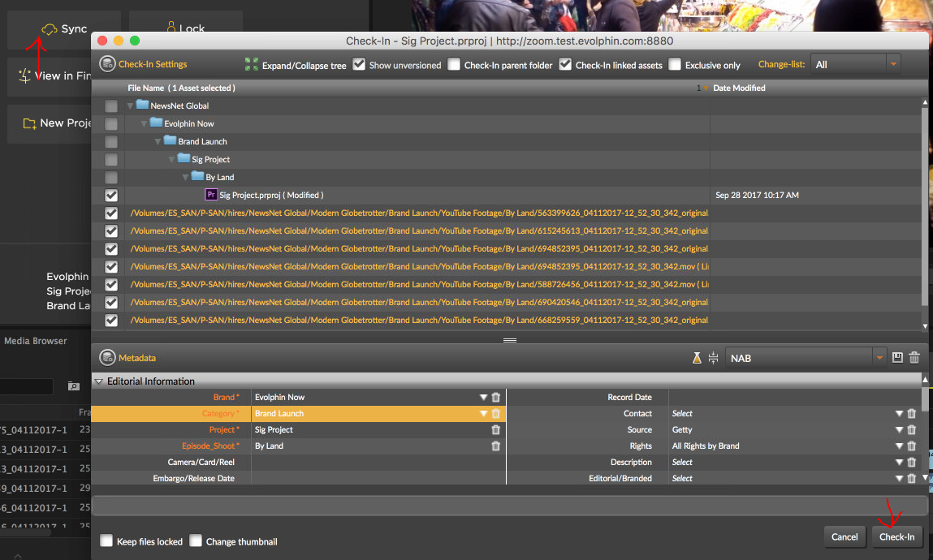Click the Premiere Pr icon for Sig Project.prproj

tap(210, 195)
